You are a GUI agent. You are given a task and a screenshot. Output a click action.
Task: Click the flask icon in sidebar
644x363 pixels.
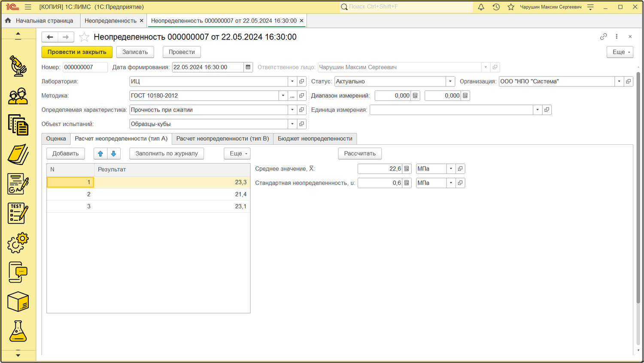tap(18, 331)
